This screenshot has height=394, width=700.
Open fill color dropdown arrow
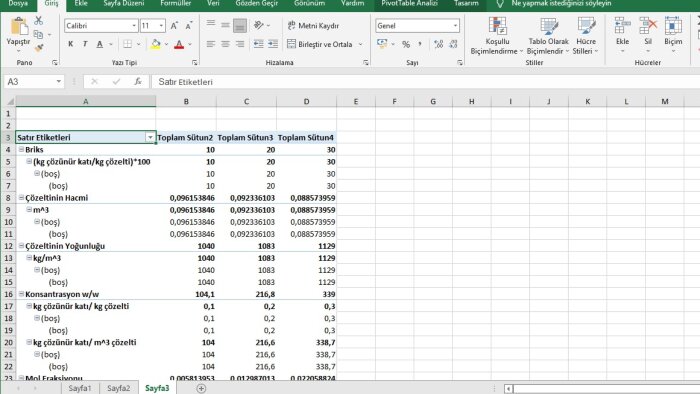166,44
